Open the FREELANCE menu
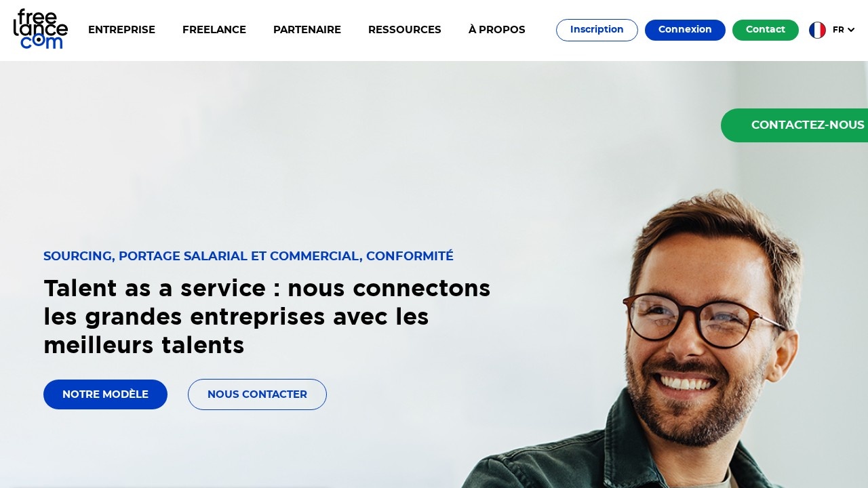This screenshot has height=488, width=868. tap(214, 30)
